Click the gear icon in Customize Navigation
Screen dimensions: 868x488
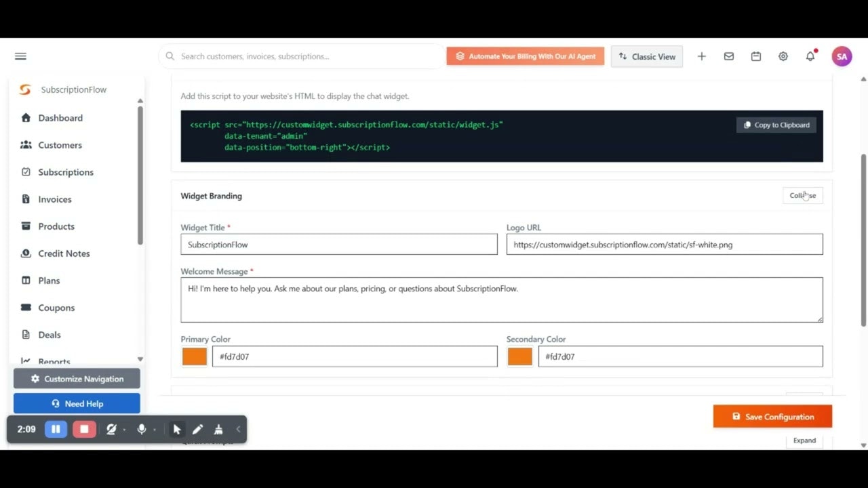(x=35, y=379)
